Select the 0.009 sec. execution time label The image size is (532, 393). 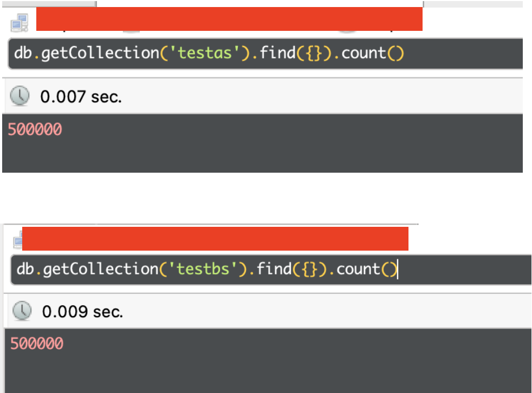click(x=82, y=311)
